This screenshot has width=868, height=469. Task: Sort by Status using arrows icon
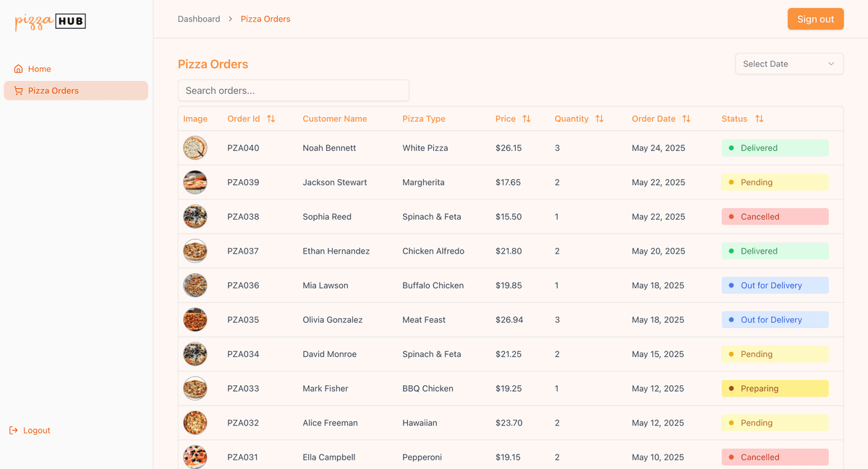(x=759, y=119)
